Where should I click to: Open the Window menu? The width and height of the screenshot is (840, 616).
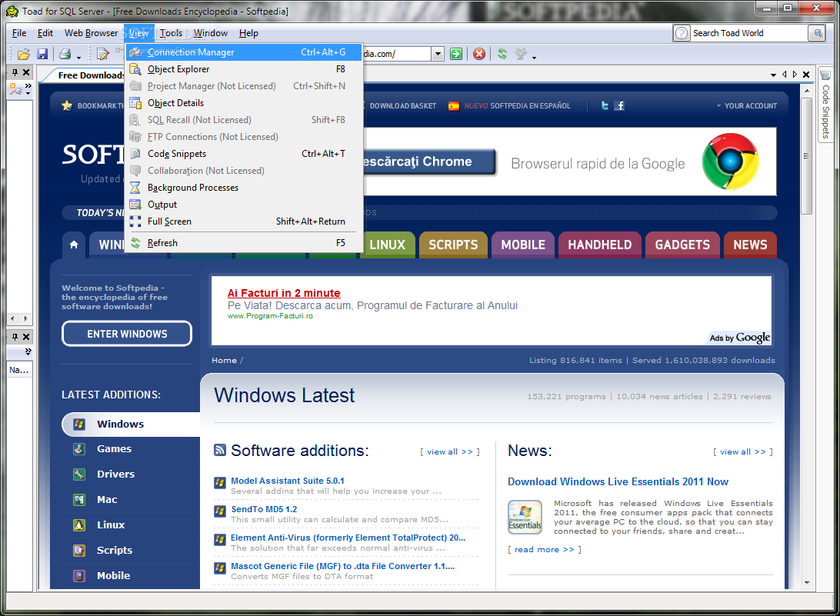click(x=211, y=33)
